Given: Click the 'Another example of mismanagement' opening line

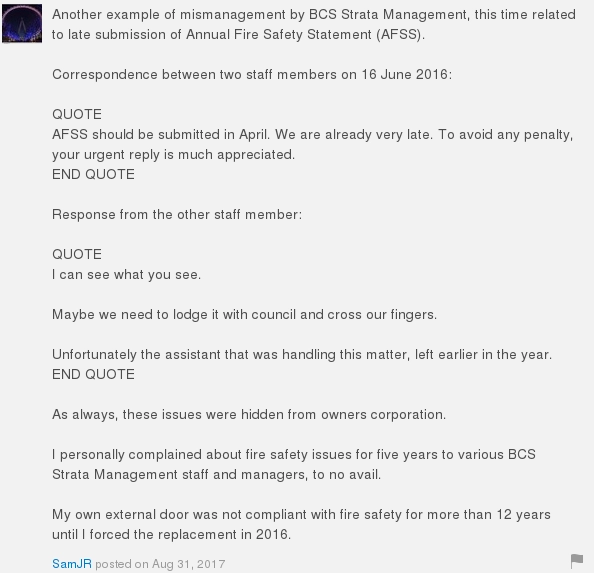Looking at the screenshot, I should click(314, 15).
